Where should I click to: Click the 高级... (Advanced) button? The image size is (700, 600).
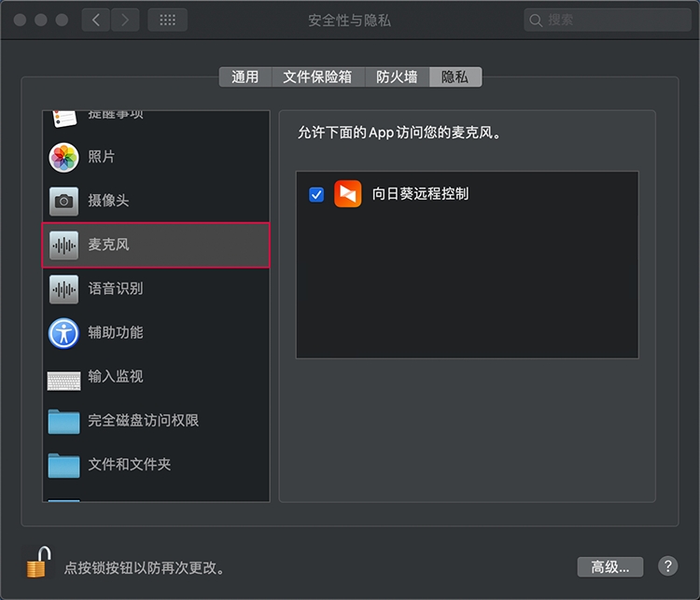coord(610,566)
